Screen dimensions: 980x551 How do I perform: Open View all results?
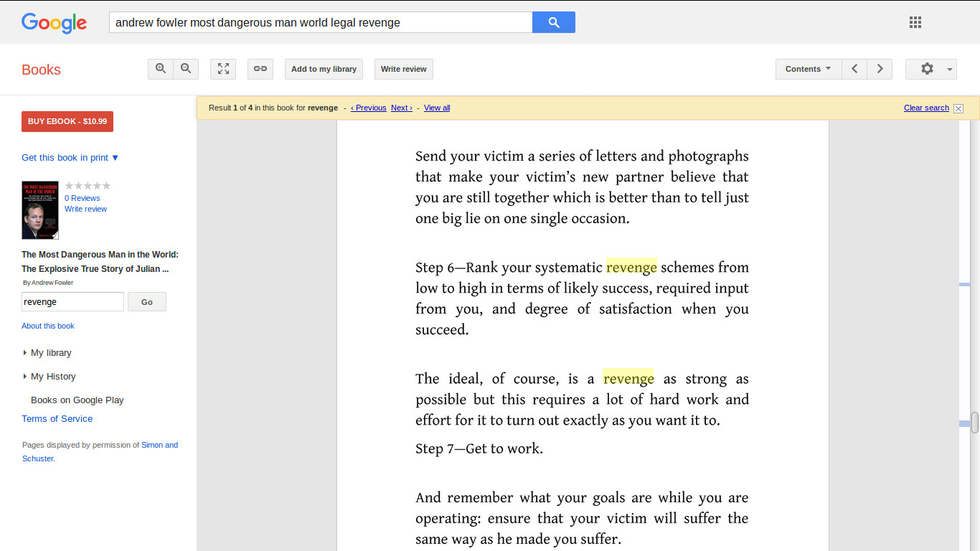[x=437, y=108]
